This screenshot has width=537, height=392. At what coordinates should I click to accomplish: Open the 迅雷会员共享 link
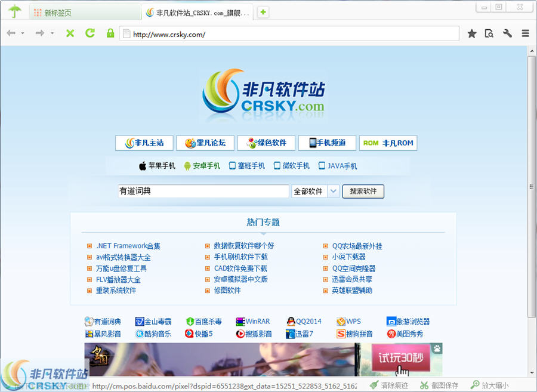tap(352, 279)
